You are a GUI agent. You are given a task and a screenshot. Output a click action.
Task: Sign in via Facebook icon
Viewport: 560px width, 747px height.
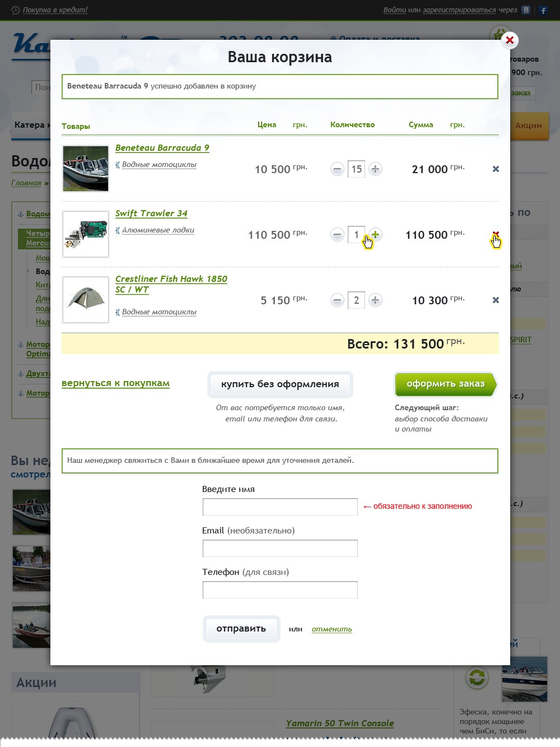pos(543,10)
